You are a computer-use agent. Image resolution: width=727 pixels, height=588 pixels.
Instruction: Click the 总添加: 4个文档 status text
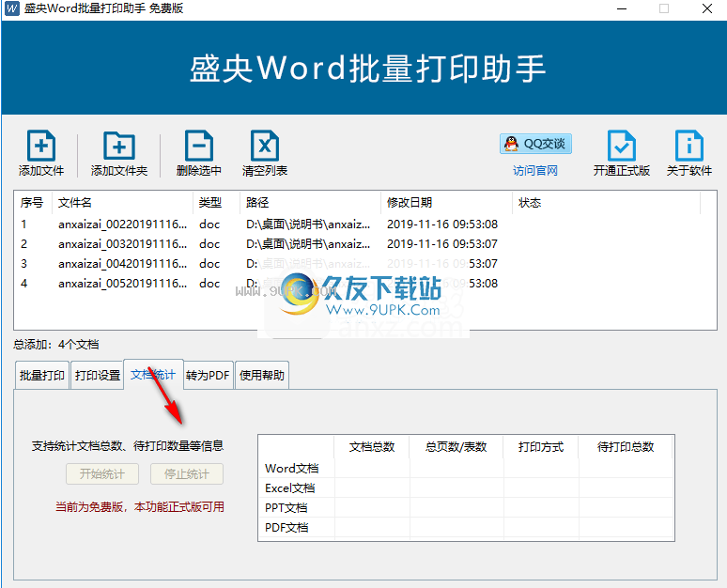click(56, 345)
